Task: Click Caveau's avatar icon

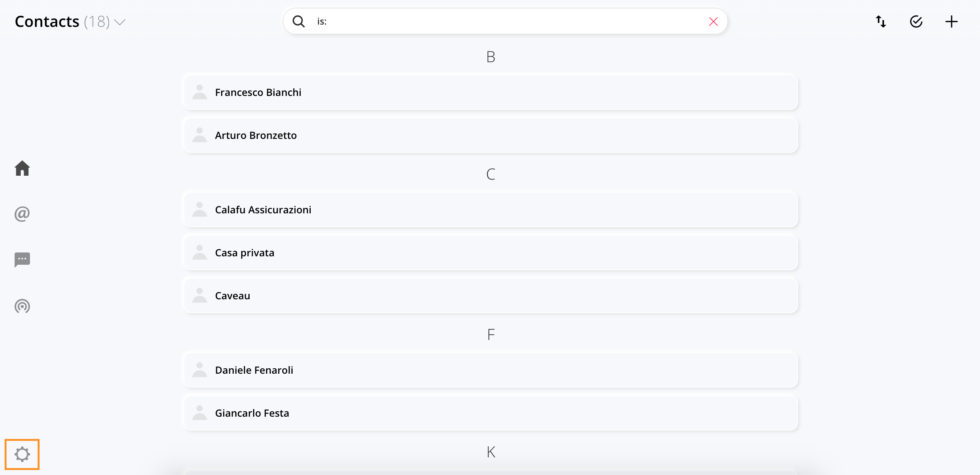Action: [200, 295]
